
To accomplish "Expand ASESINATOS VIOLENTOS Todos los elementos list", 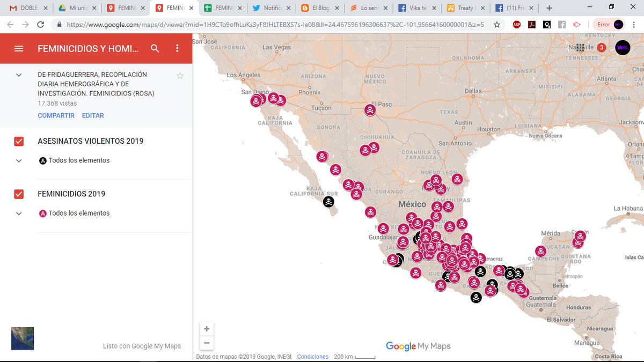I will click(x=19, y=160).
